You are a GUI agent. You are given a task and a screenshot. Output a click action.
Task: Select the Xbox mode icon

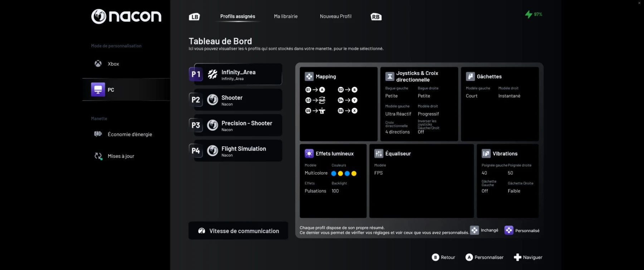coord(98,64)
